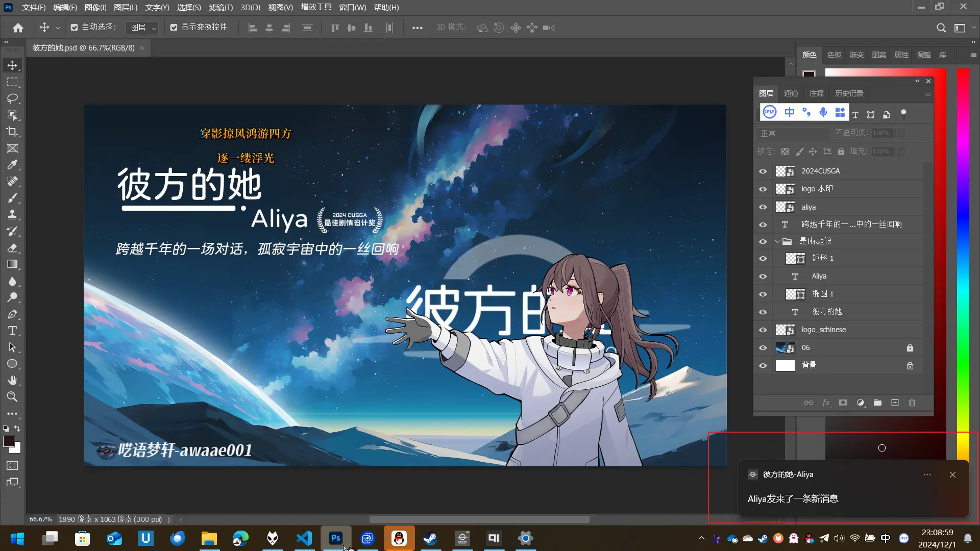Viewport: 980px width, 551px height.
Task: Open the Photoshop search icon
Action: click(941, 28)
